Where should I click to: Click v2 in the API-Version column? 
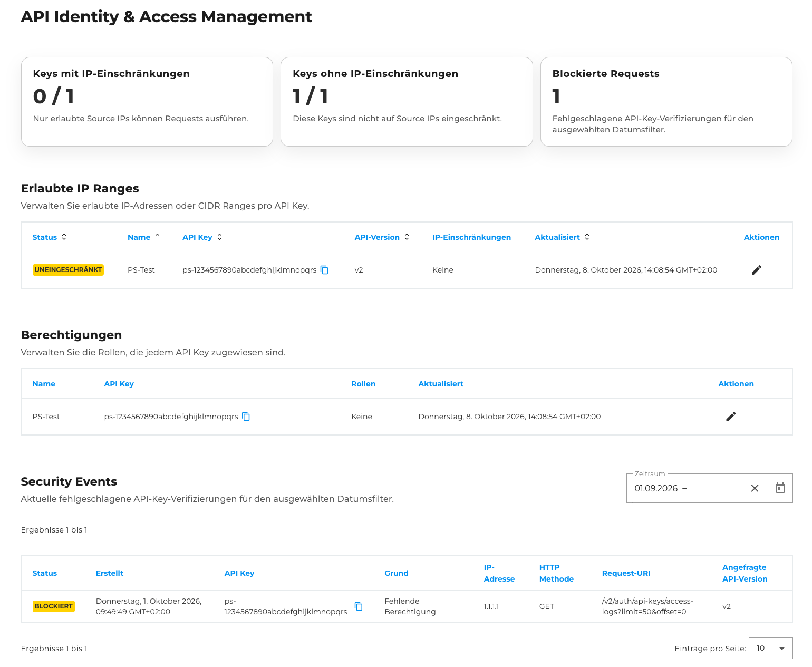point(359,270)
